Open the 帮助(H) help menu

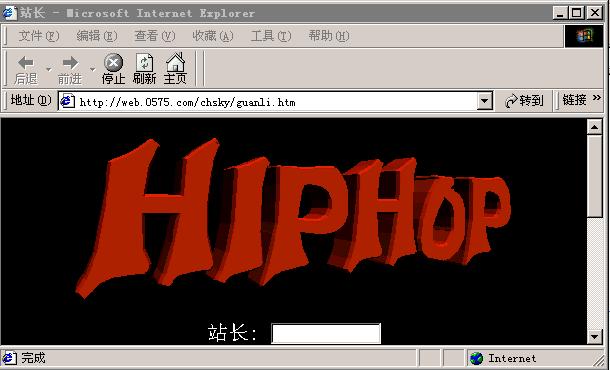[x=329, y=36]
